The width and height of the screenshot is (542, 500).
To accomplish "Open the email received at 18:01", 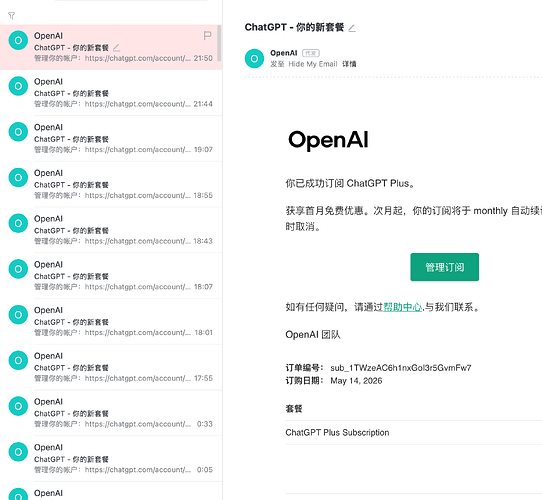I will pyautogui.click(x=111, y=321).
